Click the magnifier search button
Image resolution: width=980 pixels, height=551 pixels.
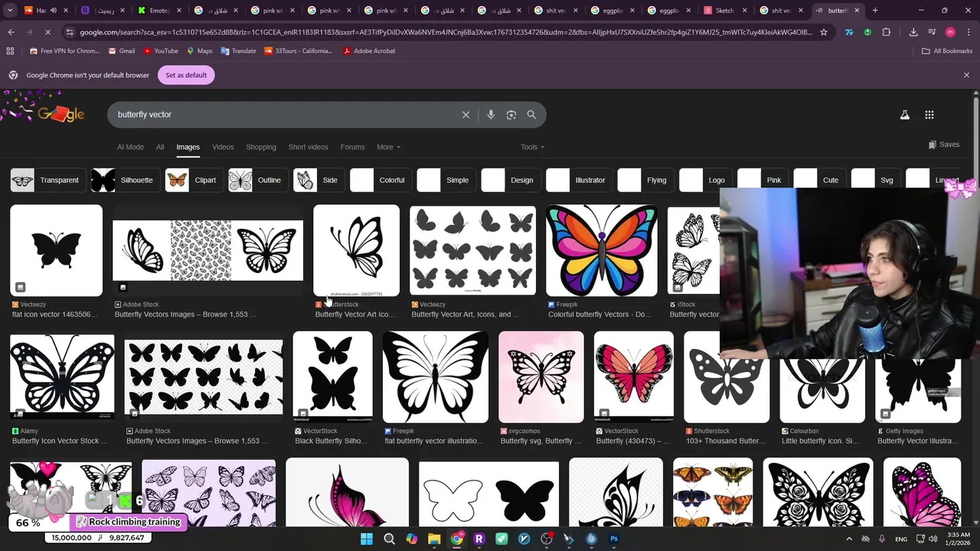(x=531, y=115)
